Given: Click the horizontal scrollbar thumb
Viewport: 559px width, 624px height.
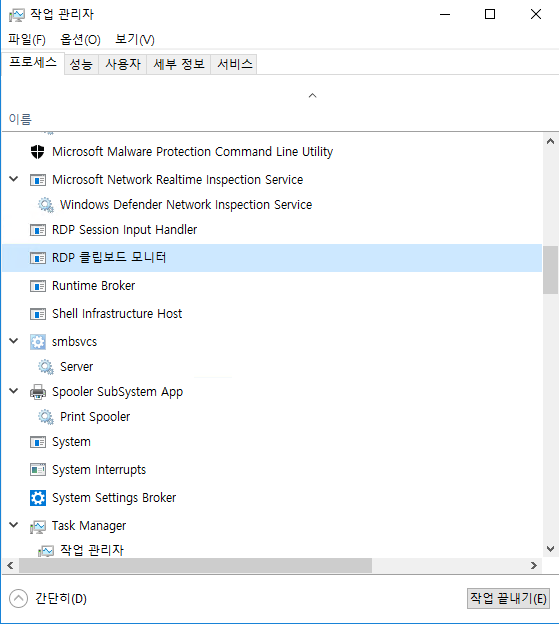Looking at the screenshot, I should tap(195, 566).
